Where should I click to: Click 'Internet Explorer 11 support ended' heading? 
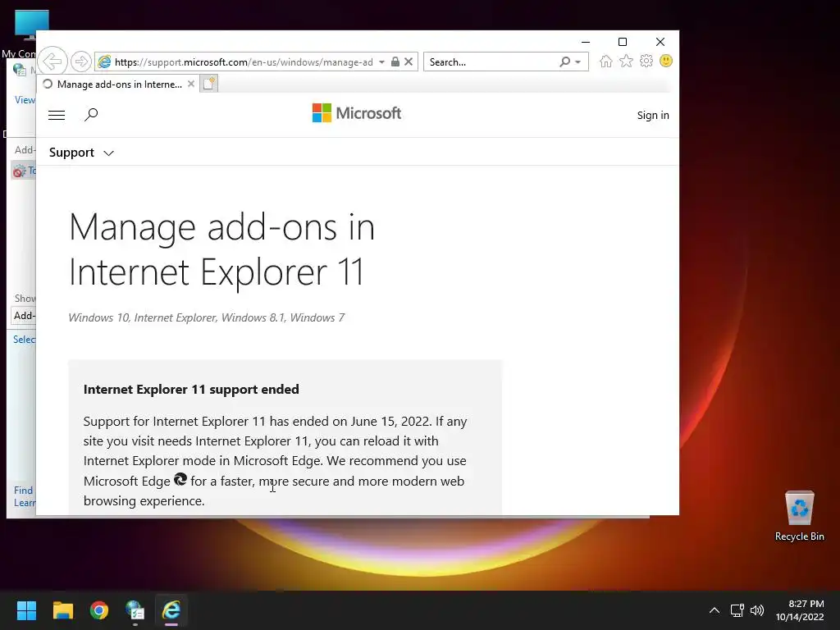(x=191, y=390)
